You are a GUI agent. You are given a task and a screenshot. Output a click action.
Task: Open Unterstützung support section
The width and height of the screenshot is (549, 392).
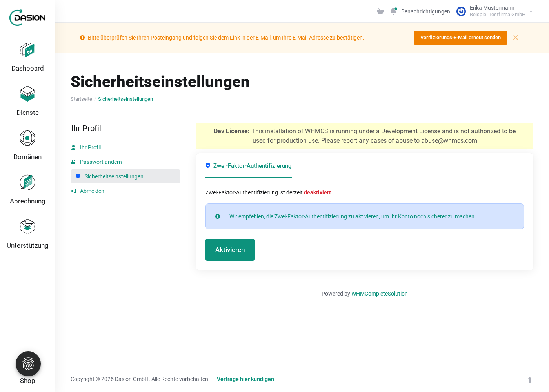(27, 234)
